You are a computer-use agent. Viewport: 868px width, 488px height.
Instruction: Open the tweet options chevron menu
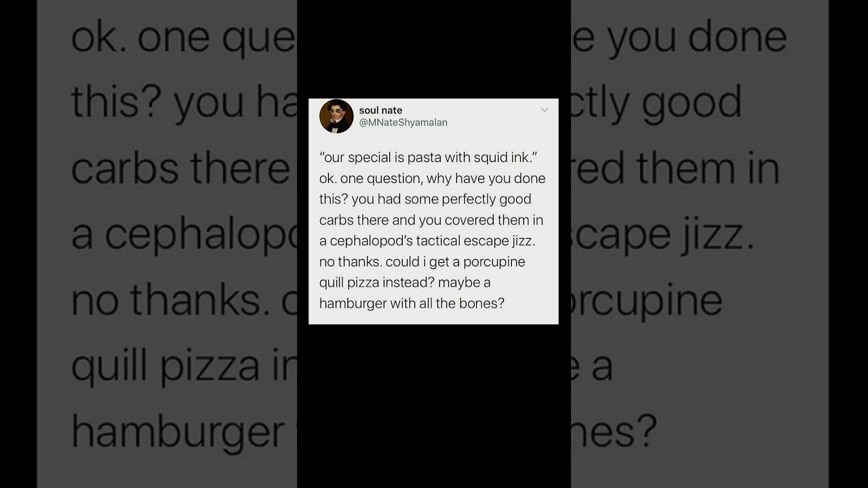(545, 110)
